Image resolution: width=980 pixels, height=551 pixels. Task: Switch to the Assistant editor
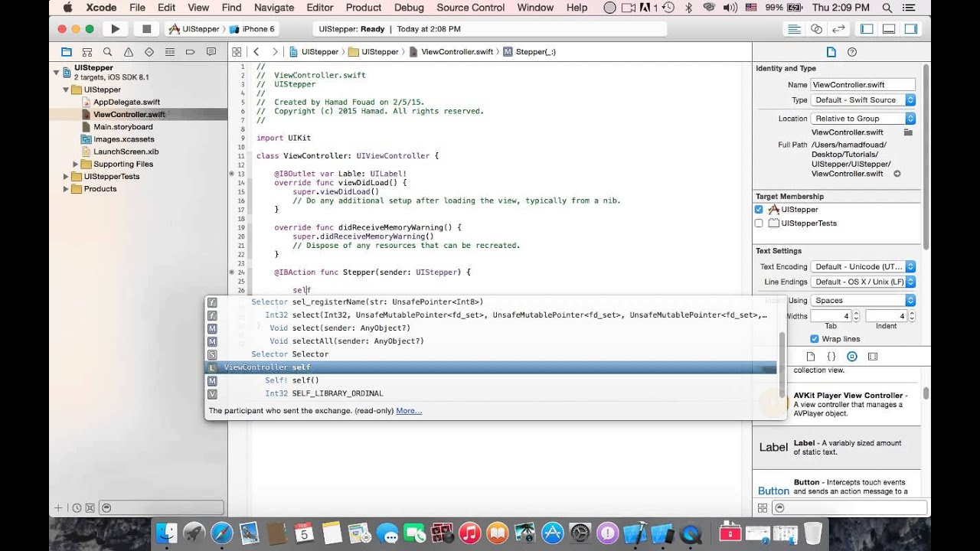[817, 29]
